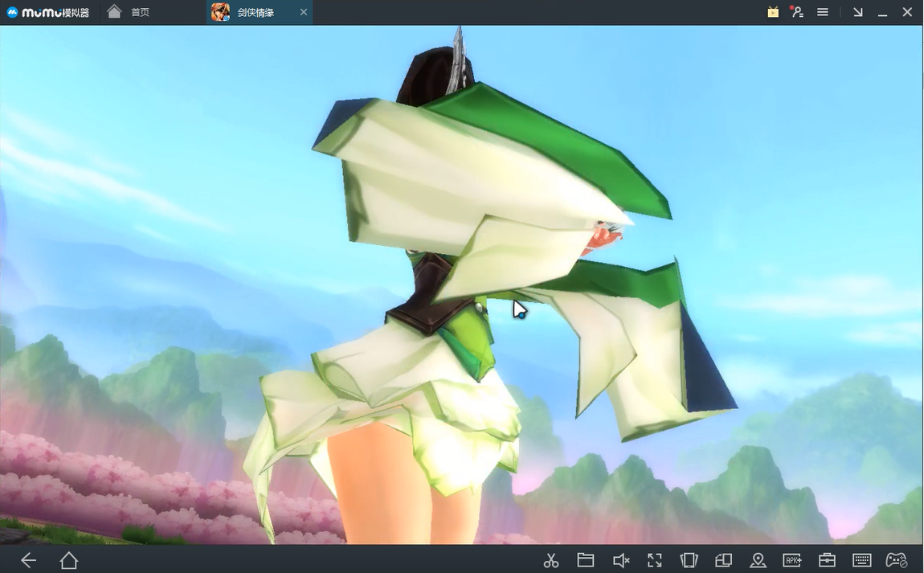The width and height of the screenshot is (924, 573).
Task: Open the yellow TV video icon
Action: (x=773, y=12)
